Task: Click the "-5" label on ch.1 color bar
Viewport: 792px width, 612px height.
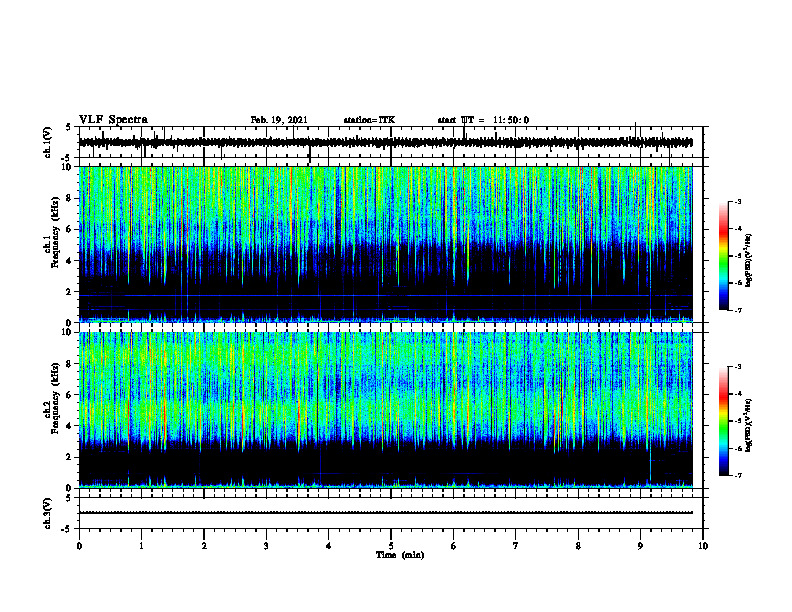Action: pos(738,256)
